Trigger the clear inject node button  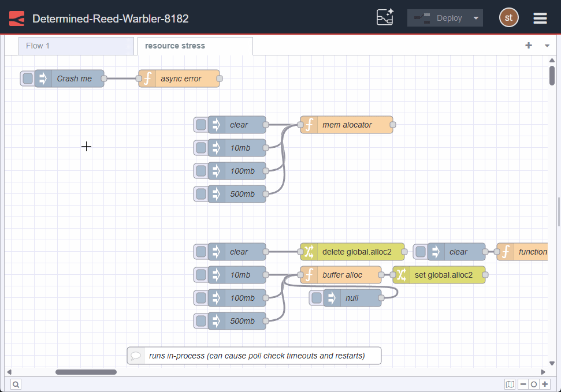point(199,124)
